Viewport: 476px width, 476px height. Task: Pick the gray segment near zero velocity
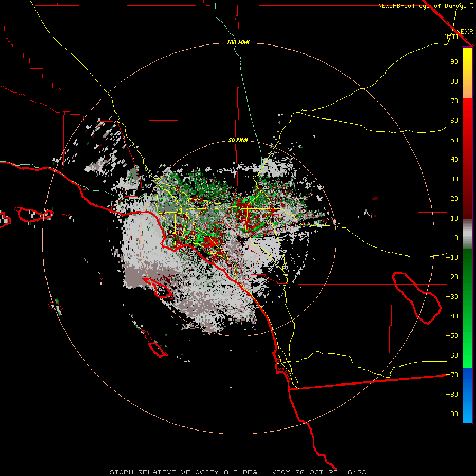(x=467, y=234)
